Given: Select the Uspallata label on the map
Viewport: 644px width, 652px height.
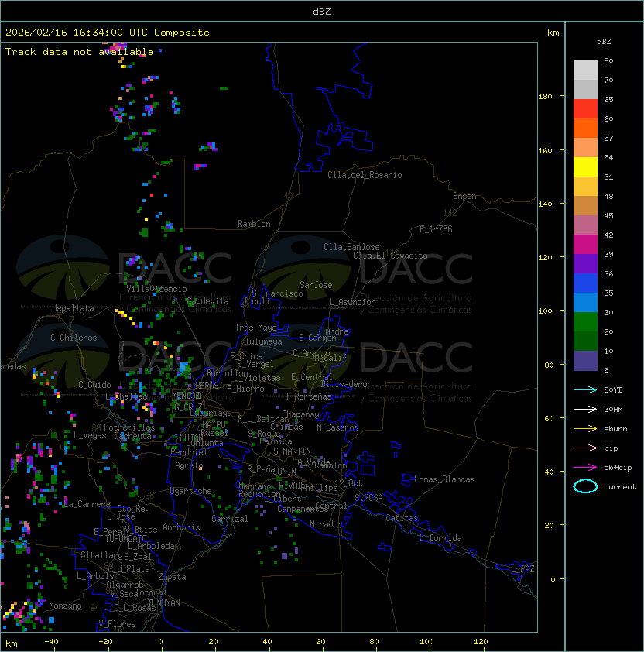Looking at the screenshot, I should (73, 308).
